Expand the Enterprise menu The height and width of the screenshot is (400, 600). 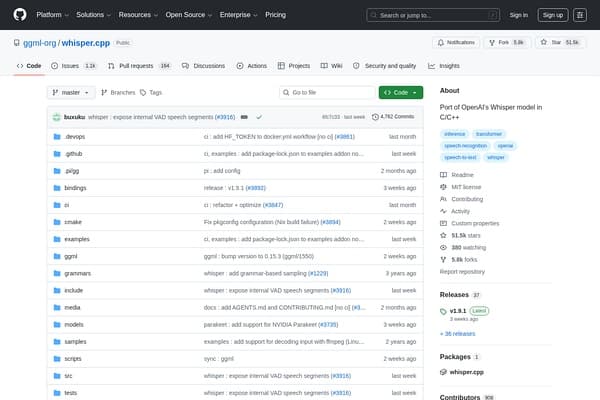click(x=238, y=15)
